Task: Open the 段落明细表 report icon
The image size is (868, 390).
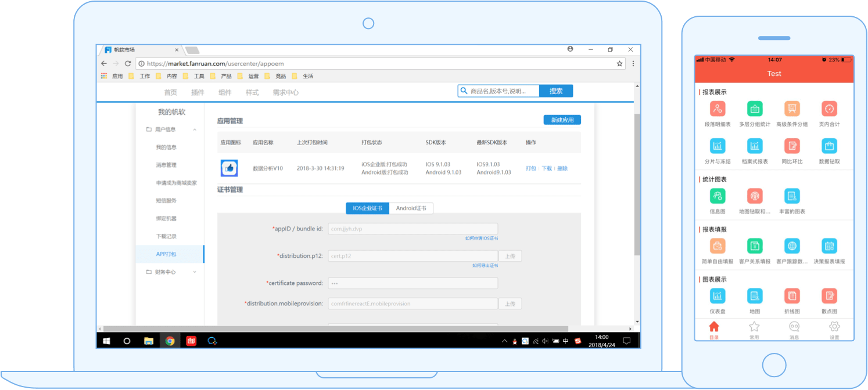Action: coord(718,109)
